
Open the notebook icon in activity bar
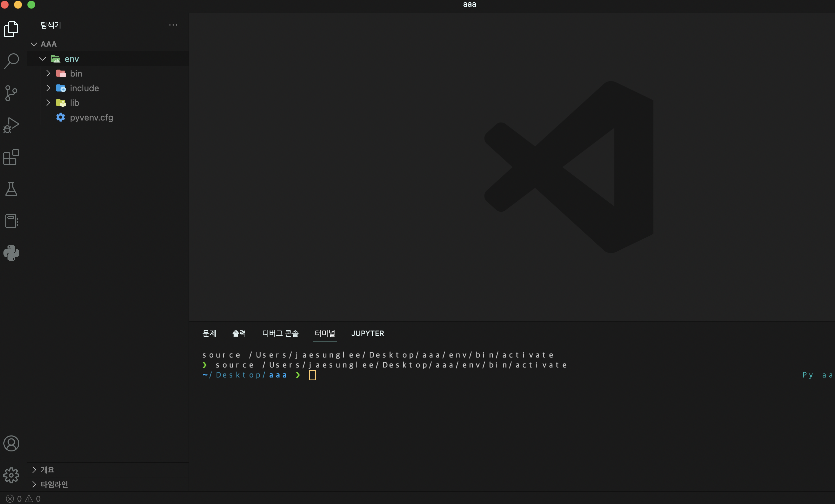pyautogui.click(x=12, y=221)
